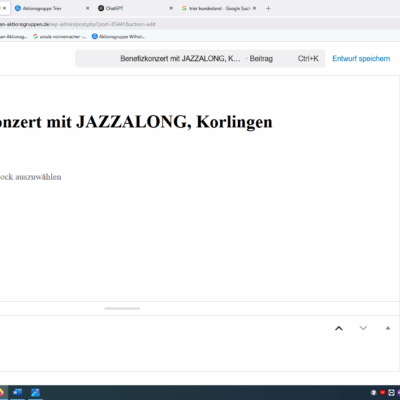Close the ChatGPT tab
Viewport: 400px width, 400px height.
pyautogui.click(x=171, y=8)
